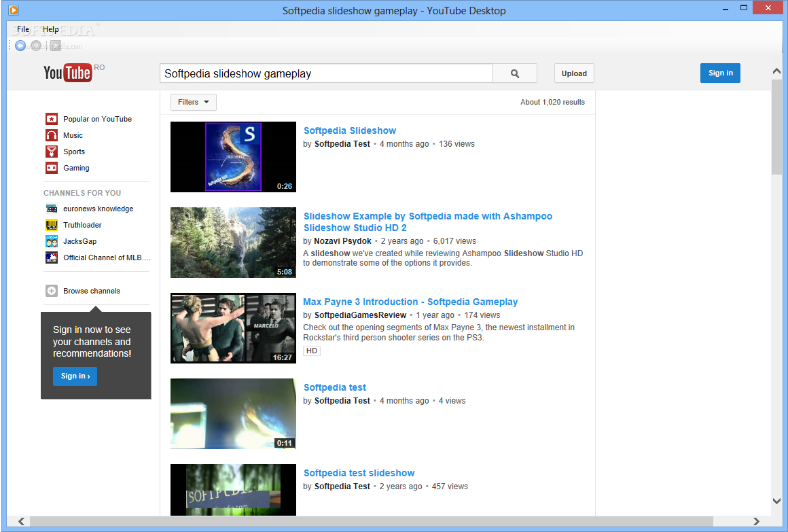Select Sports in the sidebar
This screenshot has height=532, width=788.
74,152
